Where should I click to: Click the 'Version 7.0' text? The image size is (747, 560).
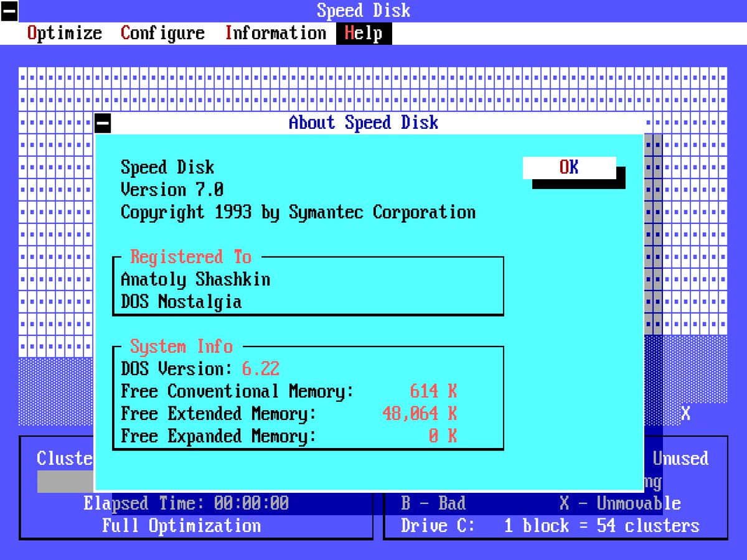(x=172, y=189)
